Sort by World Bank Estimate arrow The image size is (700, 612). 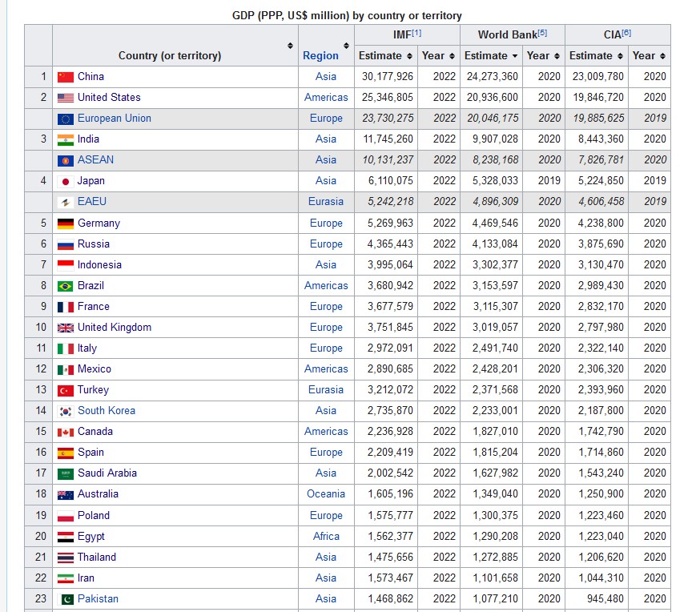[515, 56]
